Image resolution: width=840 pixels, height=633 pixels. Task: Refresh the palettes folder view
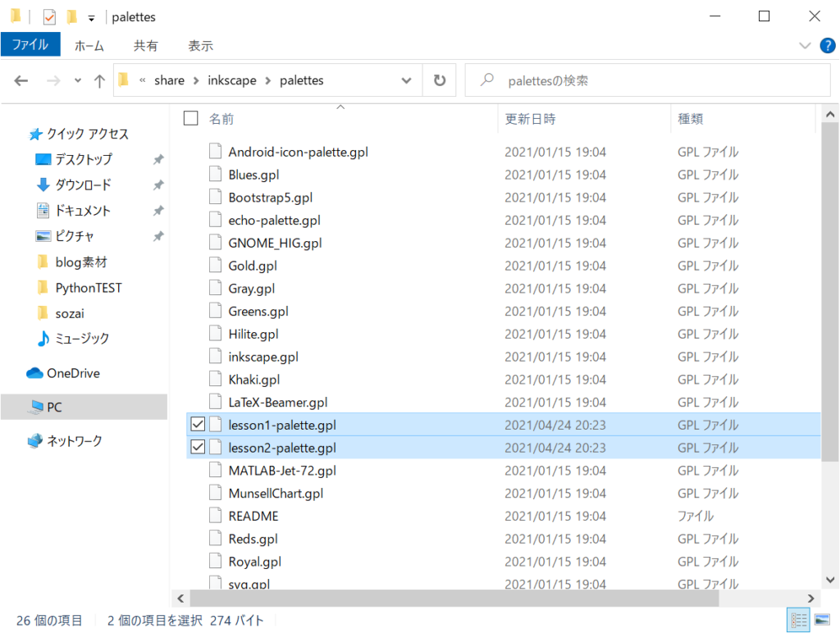click(x=440, y=80)
